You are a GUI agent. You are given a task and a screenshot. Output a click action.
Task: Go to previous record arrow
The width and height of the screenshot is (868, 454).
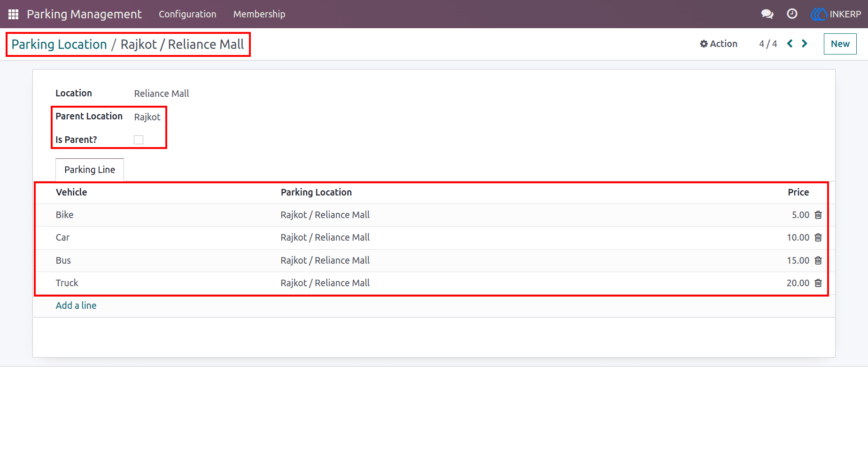pyautogui.click(x=790, y=44)
